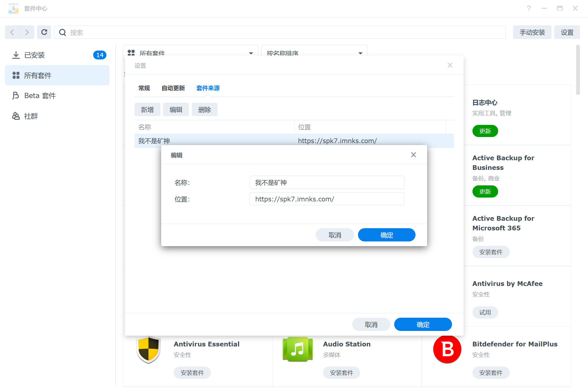Click the Bitdefender red B icon
This screenshot has height=392, width=588.
(x=447, y=349)
